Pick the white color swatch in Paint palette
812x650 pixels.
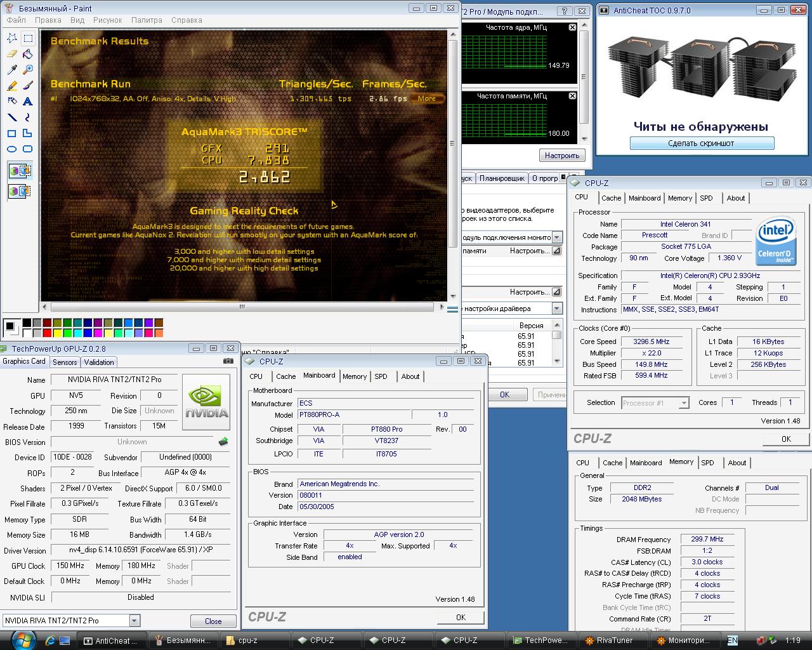(x=27, y=333)
